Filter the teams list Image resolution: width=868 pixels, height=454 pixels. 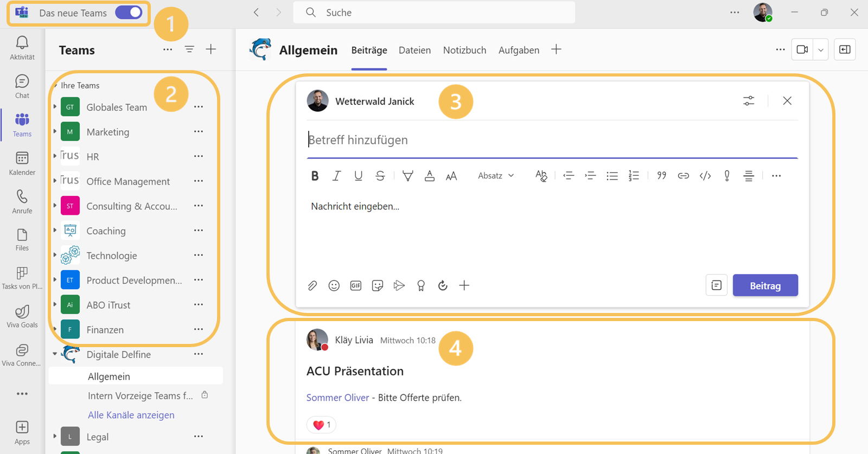(x=189, y=49)
